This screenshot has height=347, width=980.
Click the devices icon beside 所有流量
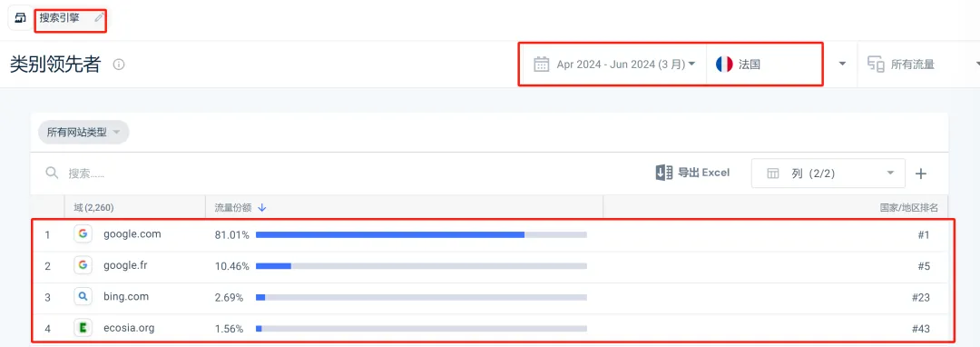[x=876, y=64]
